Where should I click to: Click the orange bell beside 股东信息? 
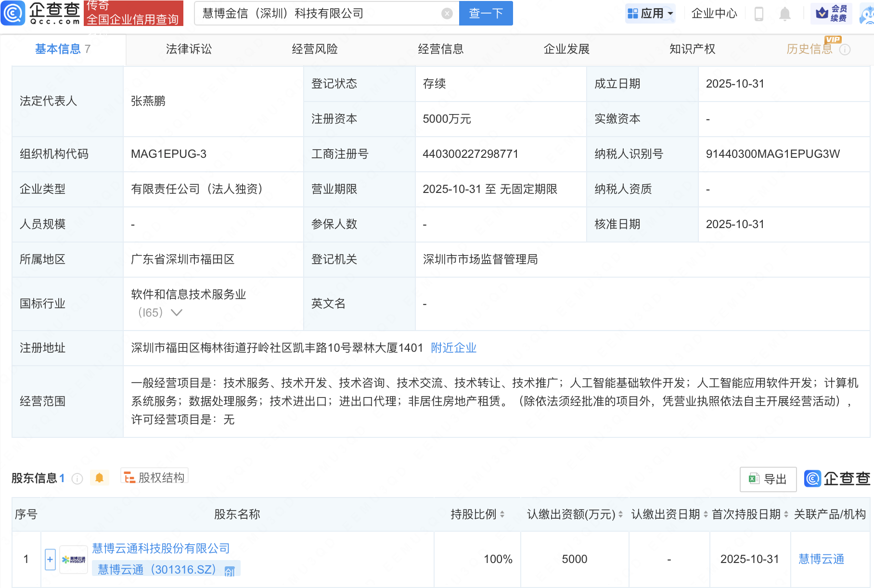[100, 478]
